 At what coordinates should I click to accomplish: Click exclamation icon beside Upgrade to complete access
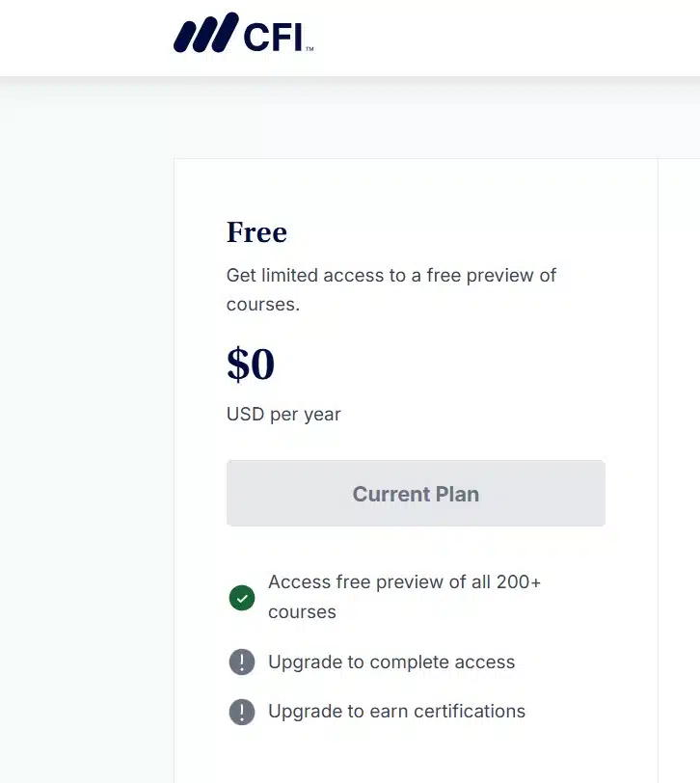[x=241, y=662]
